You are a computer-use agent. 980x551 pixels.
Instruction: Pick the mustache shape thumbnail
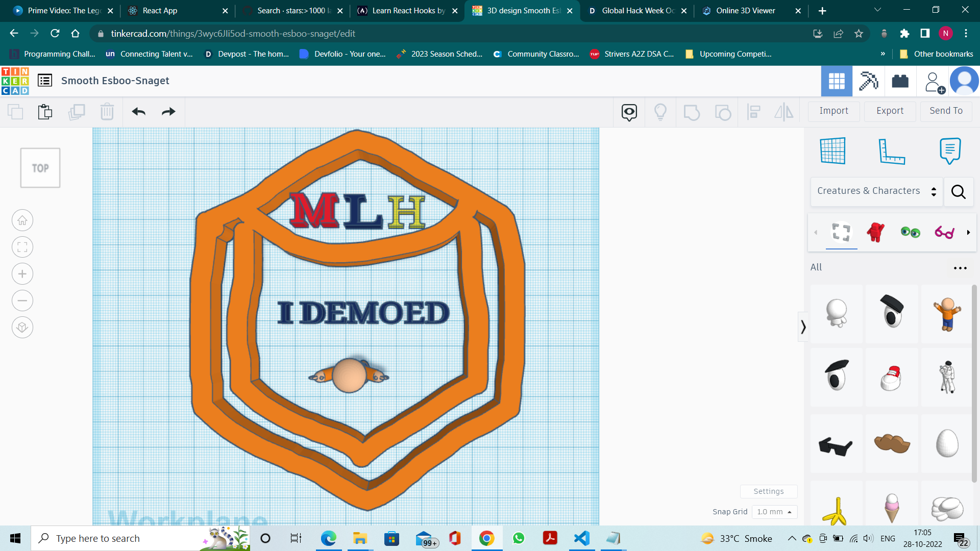891,443
